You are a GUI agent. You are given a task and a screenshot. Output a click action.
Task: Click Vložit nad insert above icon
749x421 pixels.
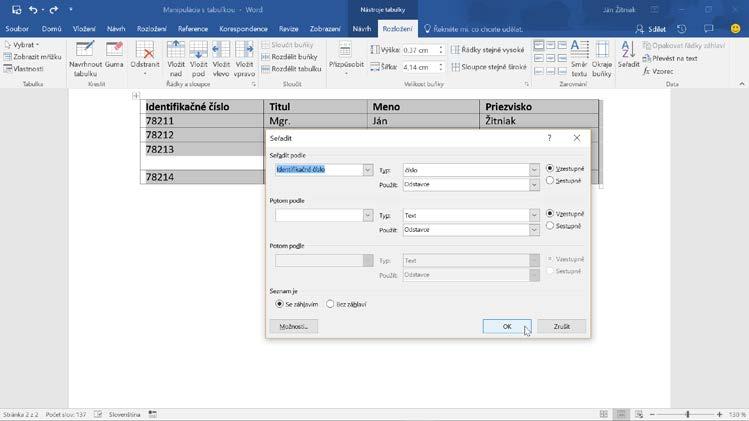(x=176, y=49)
